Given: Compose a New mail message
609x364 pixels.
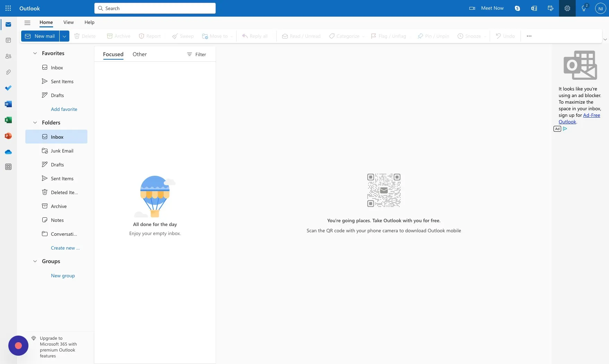Looking at the screenshot, I should click(40, 36).
